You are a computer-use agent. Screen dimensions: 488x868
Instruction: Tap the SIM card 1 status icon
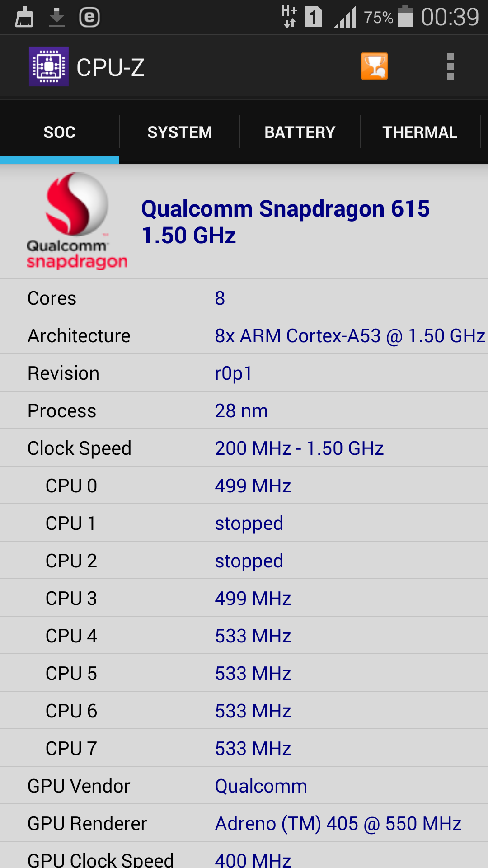pyautogui.click(x=314, y=17)
